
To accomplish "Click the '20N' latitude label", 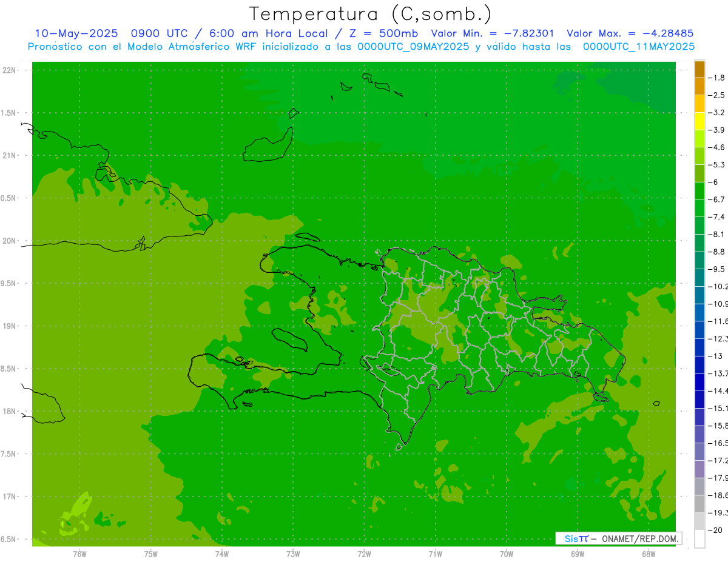I will (10, 241).
